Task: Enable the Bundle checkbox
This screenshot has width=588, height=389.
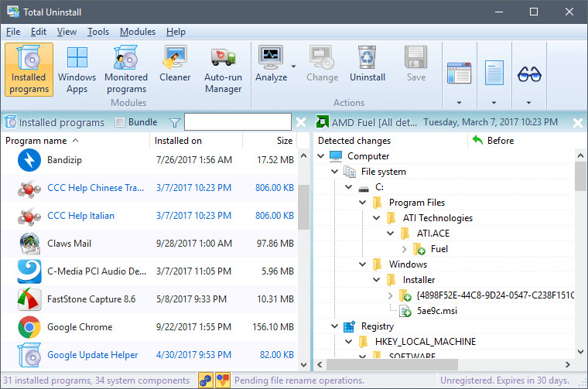Action: pos(120,122)
